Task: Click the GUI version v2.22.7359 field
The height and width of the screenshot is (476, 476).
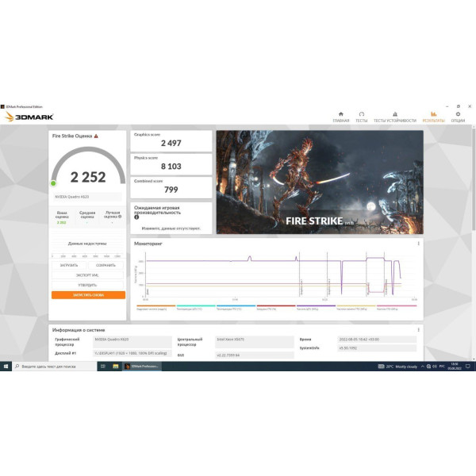Action: tap(255, 355)
